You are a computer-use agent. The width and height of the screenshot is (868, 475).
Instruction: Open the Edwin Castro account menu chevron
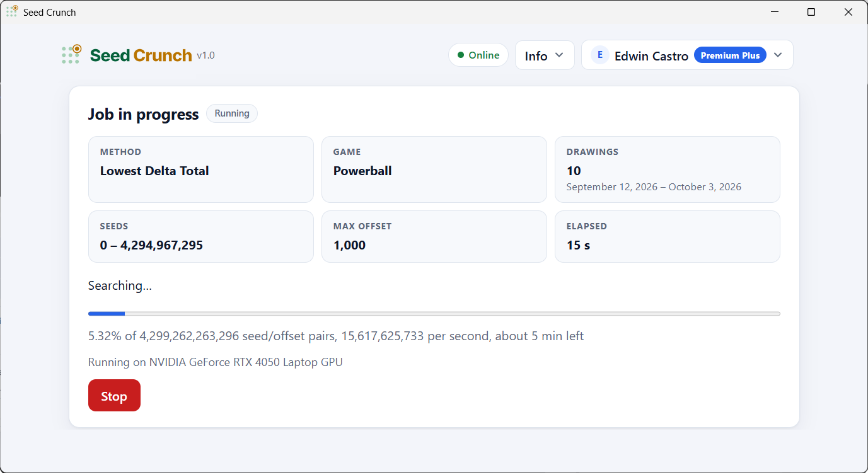(x=778, y=55)
